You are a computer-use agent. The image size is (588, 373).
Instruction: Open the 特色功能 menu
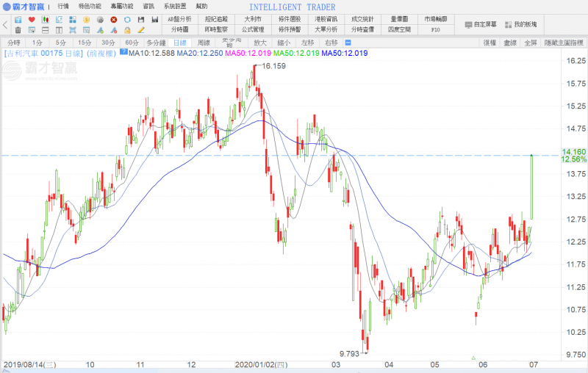tap(90, 6)
